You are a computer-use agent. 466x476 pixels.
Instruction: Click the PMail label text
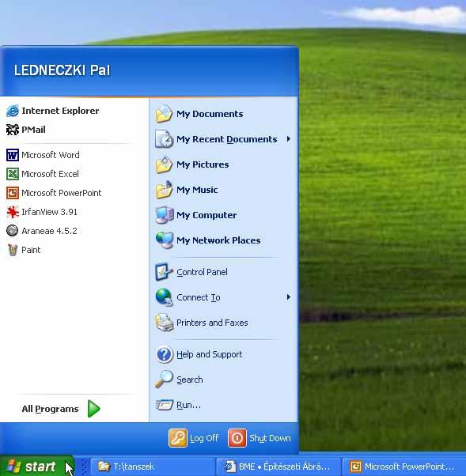click(x=33, y=130)
